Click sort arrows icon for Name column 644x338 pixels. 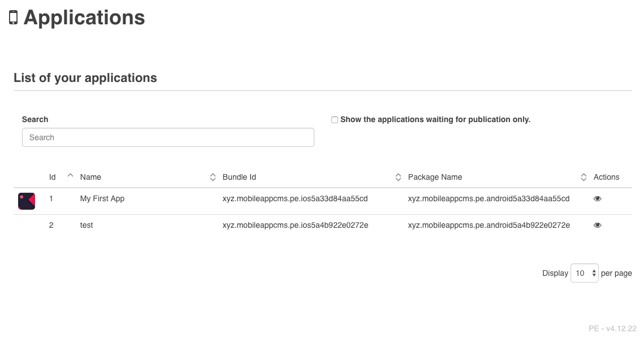213,177
